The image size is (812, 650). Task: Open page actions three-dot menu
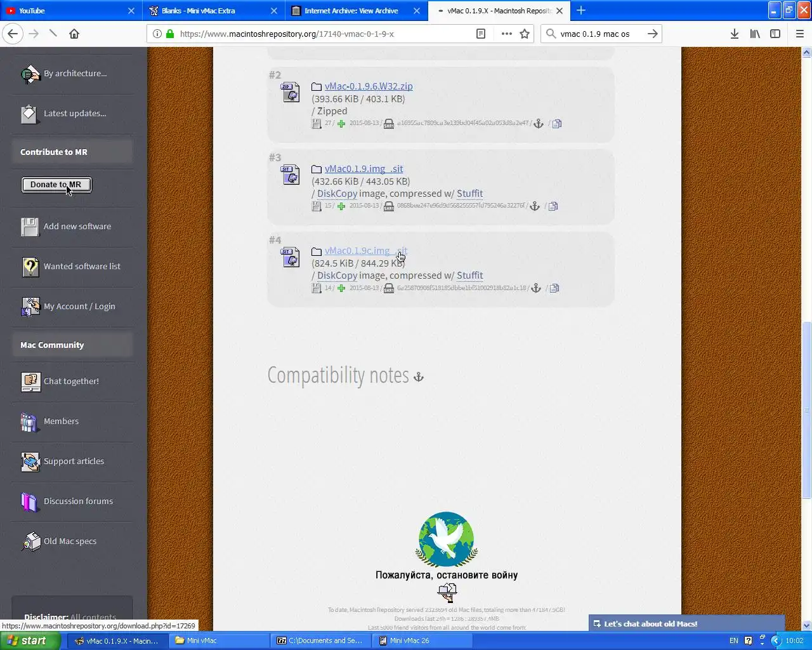coord(506,34)
